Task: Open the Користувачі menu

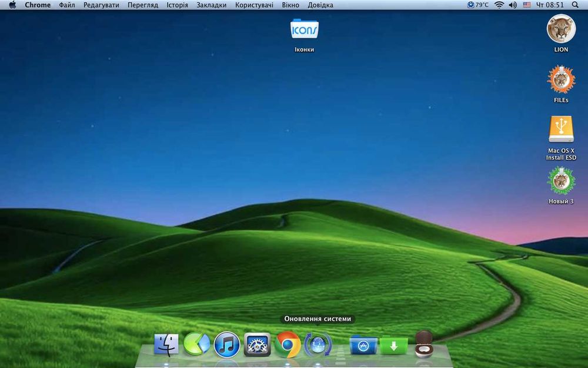Action: (254, 5)
